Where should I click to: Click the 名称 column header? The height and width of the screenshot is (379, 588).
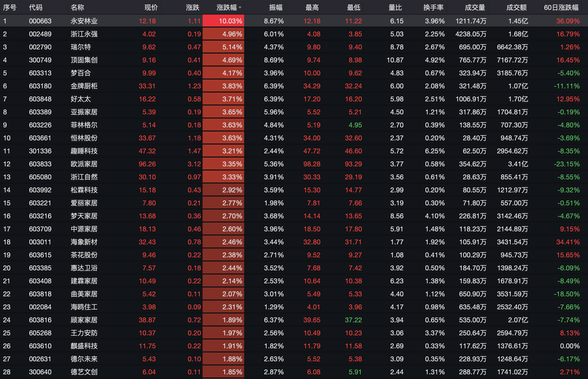77,8
